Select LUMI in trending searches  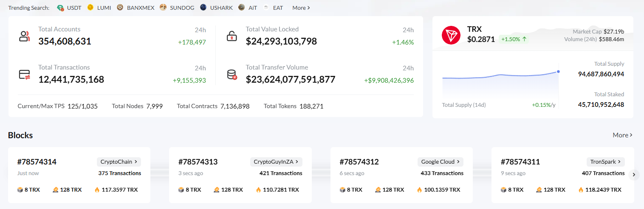tap(103, 8)
